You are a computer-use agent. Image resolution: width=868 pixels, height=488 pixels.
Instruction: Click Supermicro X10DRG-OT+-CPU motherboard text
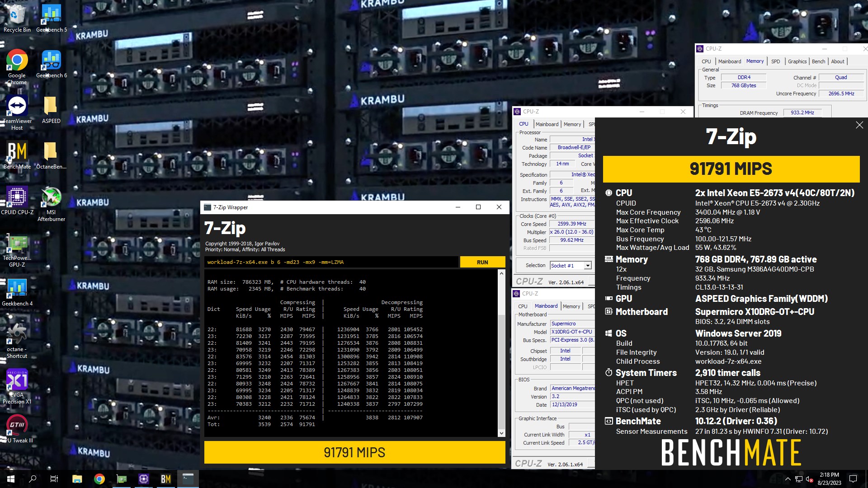(x=755, y=312)
